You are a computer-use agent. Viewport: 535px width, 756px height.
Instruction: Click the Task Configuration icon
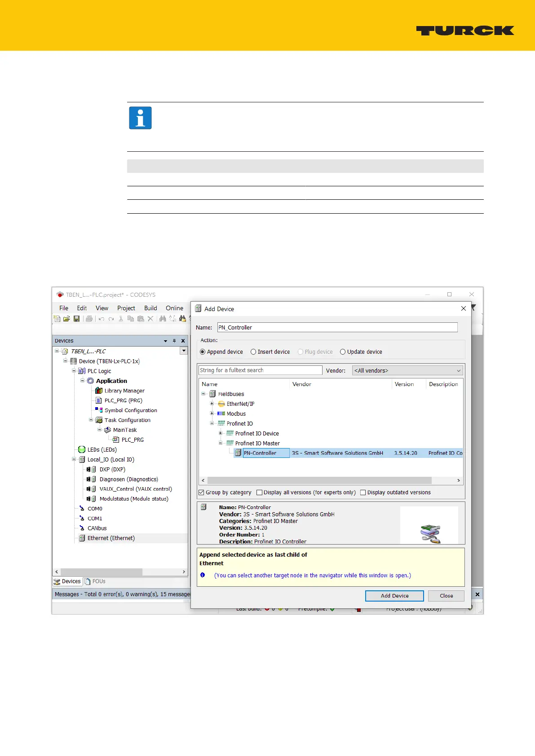pyautogui.click(x=99, y=420)
